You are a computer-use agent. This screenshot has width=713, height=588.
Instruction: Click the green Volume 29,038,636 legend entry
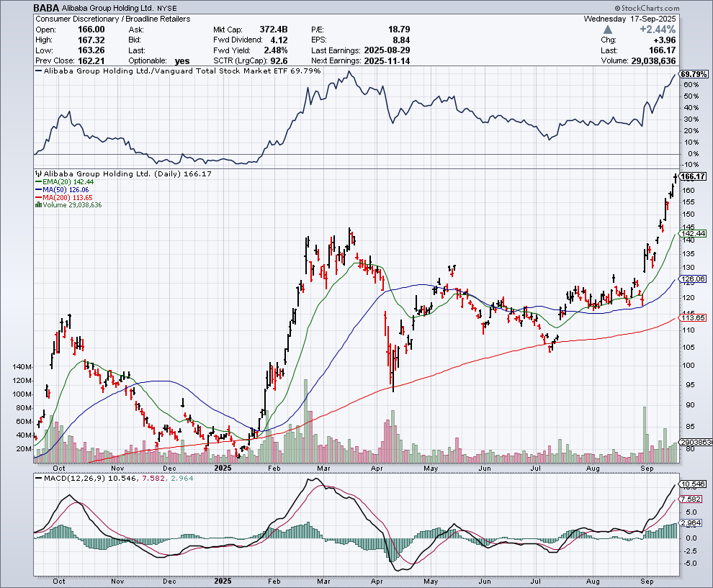pyautogui.click(x=72, y=205)
